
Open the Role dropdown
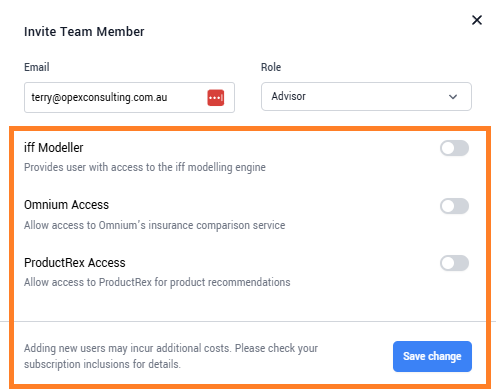[366, 97]
